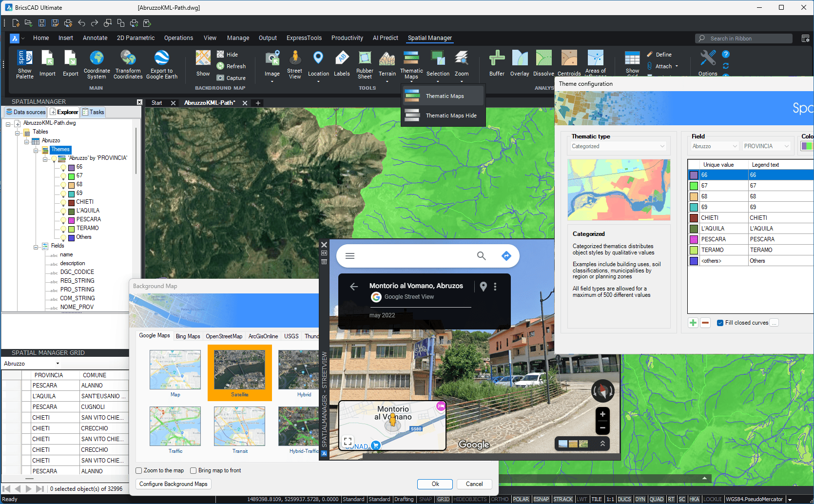Create a Rubber Sheet
The image size is (814, 504).
point(365,64)
